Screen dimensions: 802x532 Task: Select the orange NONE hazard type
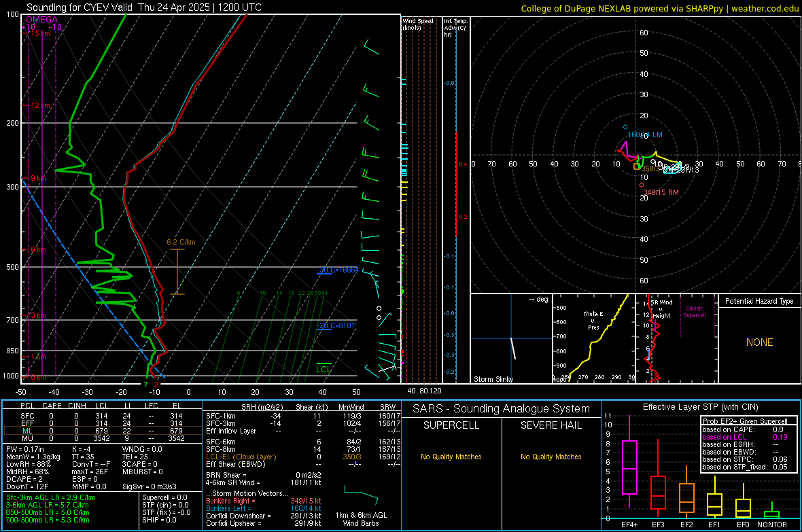click(759, 342)
